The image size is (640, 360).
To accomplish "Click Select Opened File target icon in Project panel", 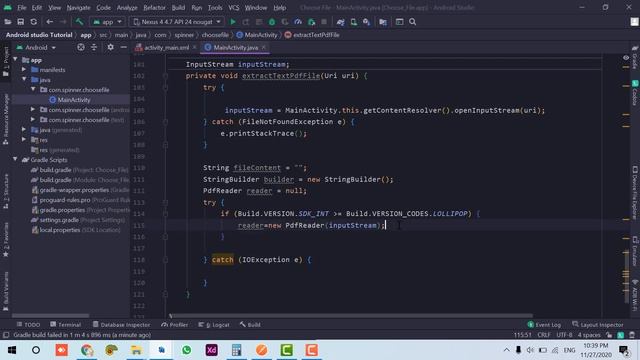I will point(81,47).
